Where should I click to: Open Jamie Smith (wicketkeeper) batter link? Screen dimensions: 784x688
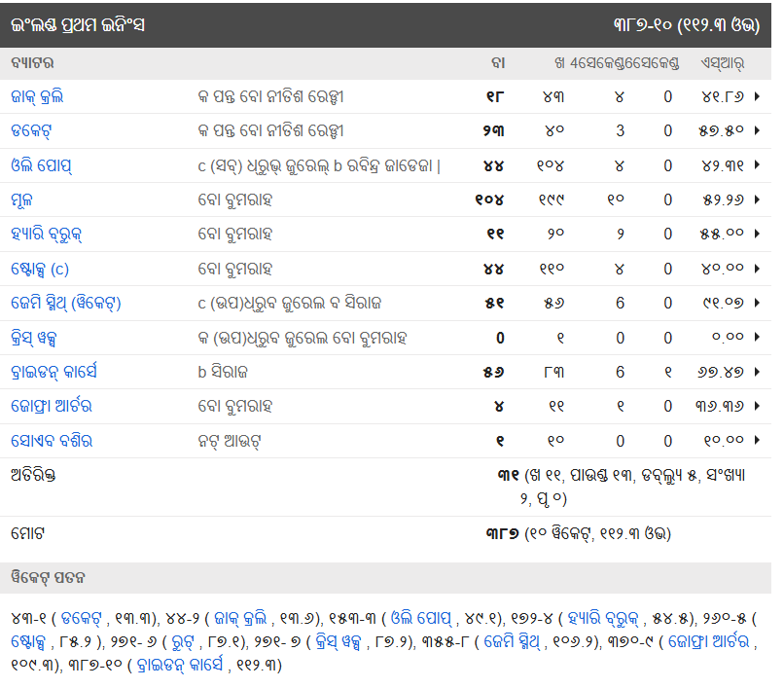click(x=65, y=303)
